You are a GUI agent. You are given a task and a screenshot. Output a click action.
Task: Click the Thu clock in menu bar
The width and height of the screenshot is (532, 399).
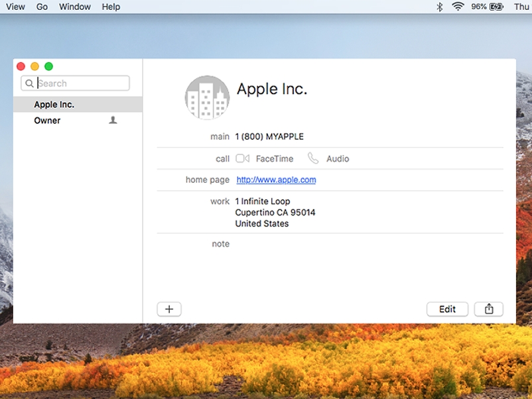pyautogui.click(x=521, y=7)
